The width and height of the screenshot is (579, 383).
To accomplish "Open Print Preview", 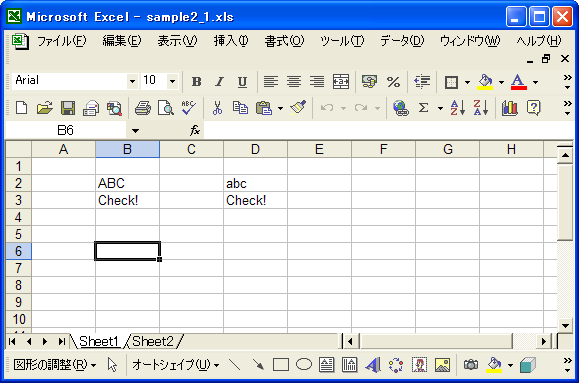I will coord(166,108).
